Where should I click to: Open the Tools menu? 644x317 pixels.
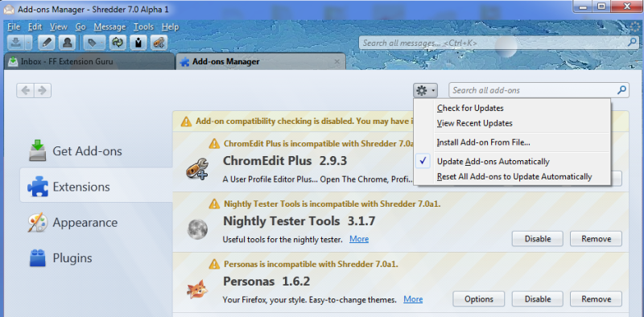tap(143, 27)
